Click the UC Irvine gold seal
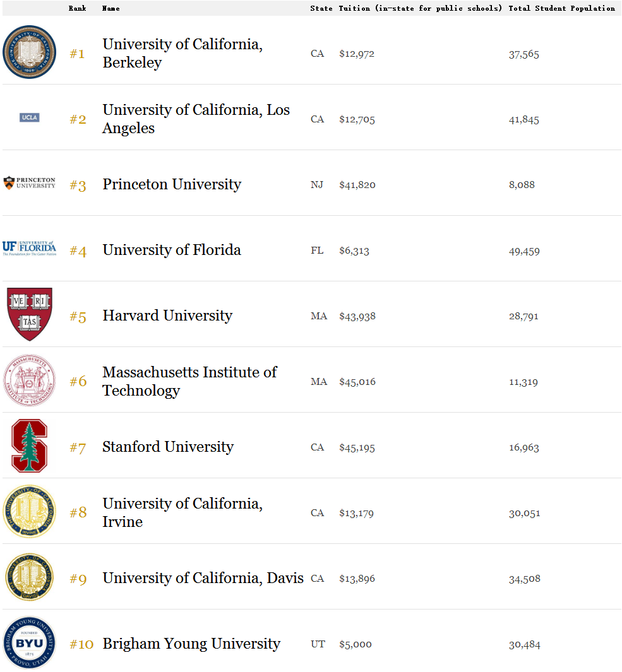 click(x=29, y=511)
